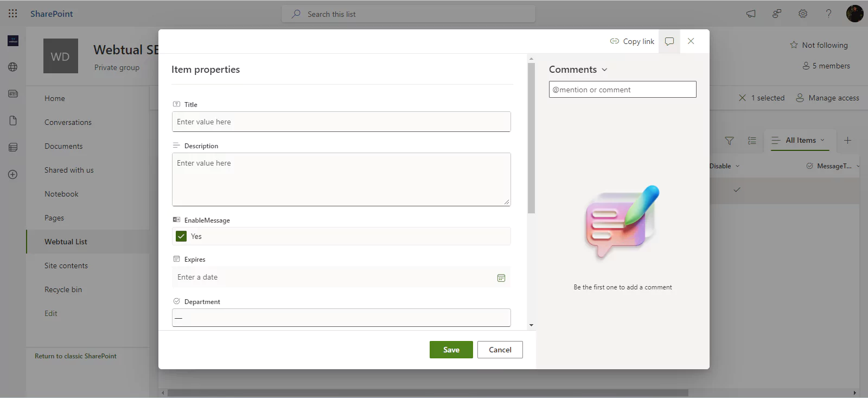Open the Department choice field
Screen dimensions: 868x398
[x=341, y=318]
